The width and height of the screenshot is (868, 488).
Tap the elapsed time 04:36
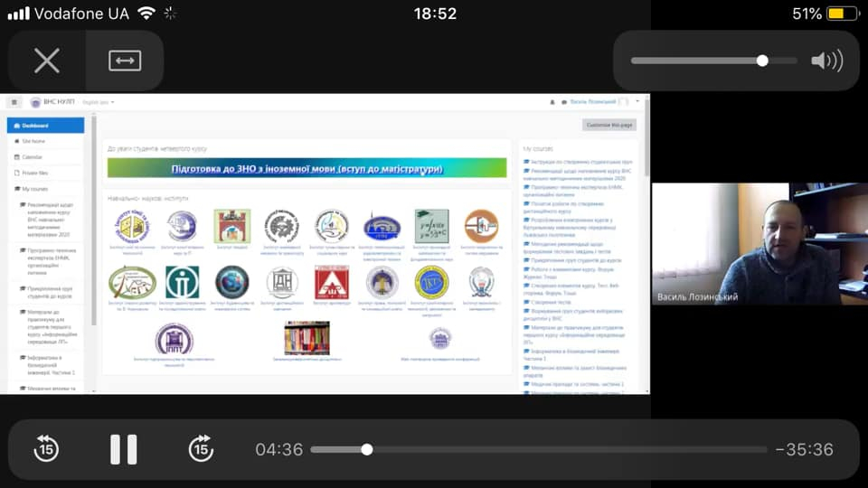point(279,449)
